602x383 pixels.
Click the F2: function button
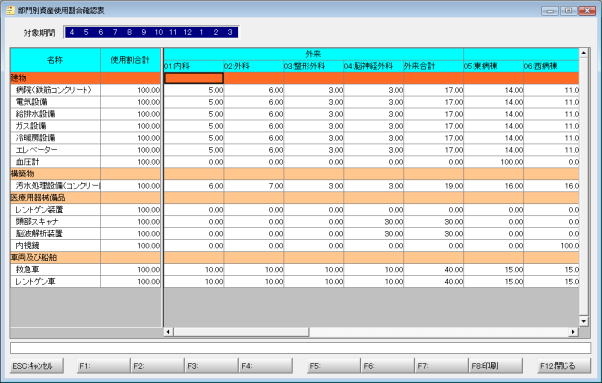pos(158,366)
